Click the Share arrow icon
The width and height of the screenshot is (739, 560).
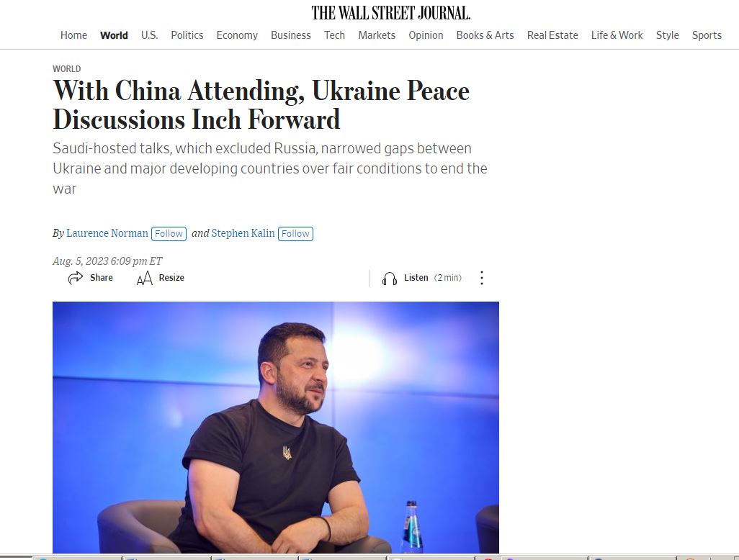point(76,278)
